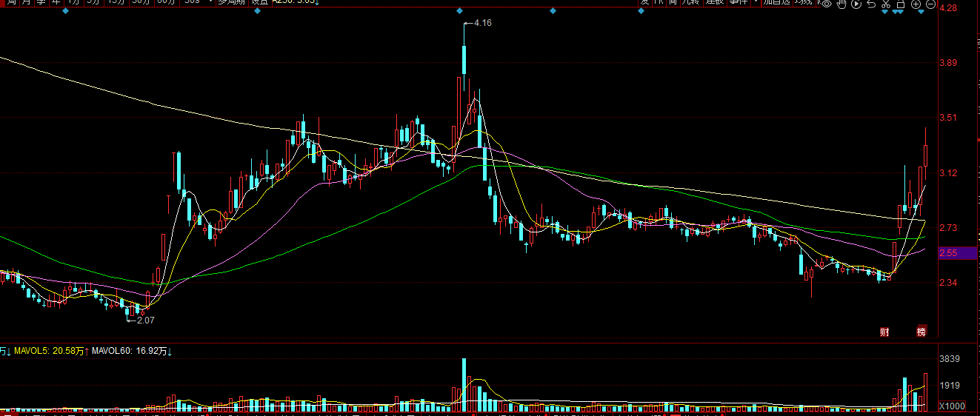Viewport: 980px width, 416px height.
Task: Toggle the 简 simplified view button
Action: pos(673,3)
